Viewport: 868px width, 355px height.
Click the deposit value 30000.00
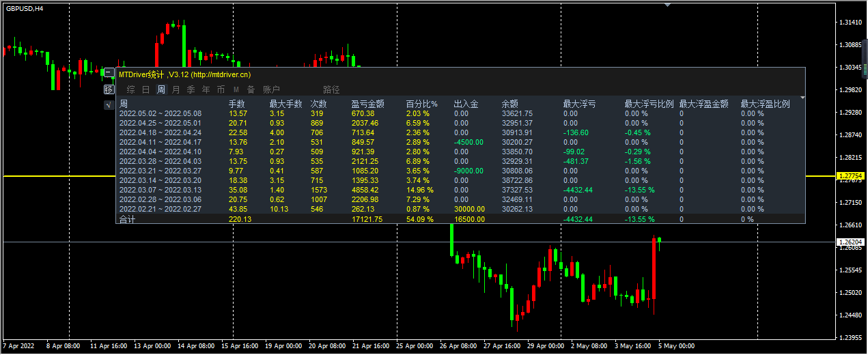click(470, 209)
